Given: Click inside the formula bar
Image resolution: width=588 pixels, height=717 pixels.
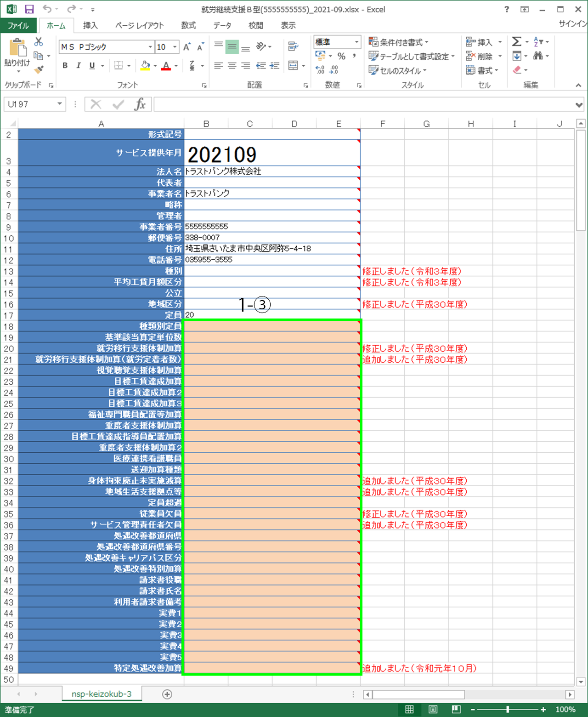Looking at the screenshot, I should point(322,104).
